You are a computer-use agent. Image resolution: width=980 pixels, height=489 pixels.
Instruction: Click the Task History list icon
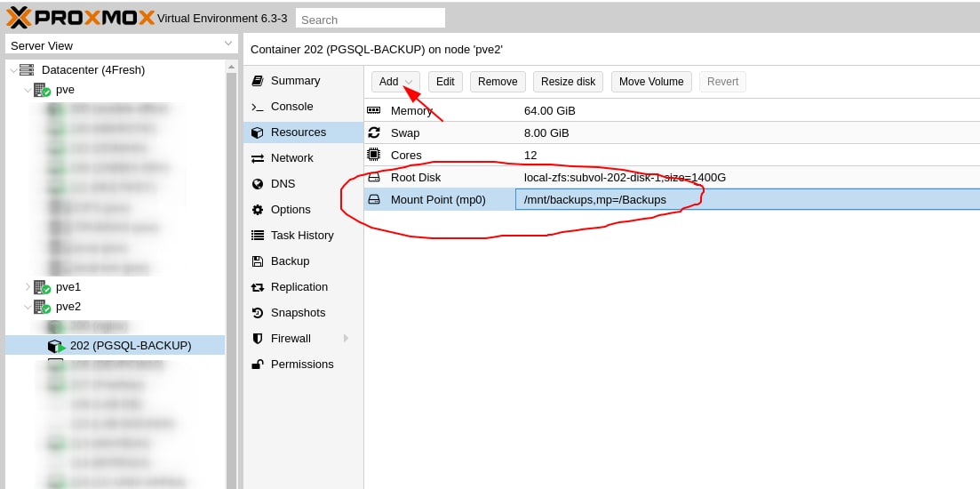coord(257,235)
